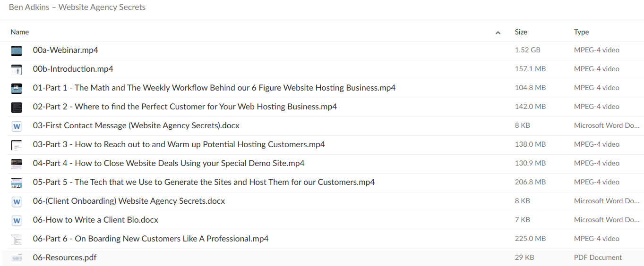Toggle sort order with the Name column arrow

[498, 33]
